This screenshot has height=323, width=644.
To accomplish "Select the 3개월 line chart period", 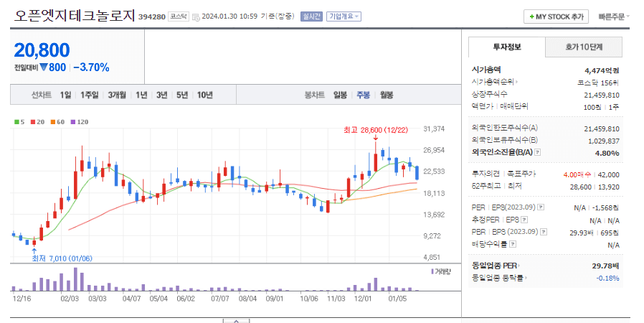I will pos(117,95).
